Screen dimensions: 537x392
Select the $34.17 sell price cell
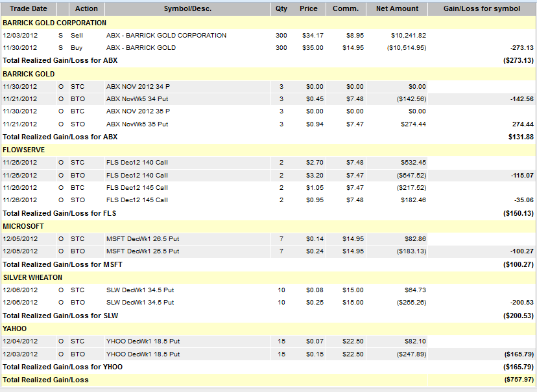click(x=313, y=35)
